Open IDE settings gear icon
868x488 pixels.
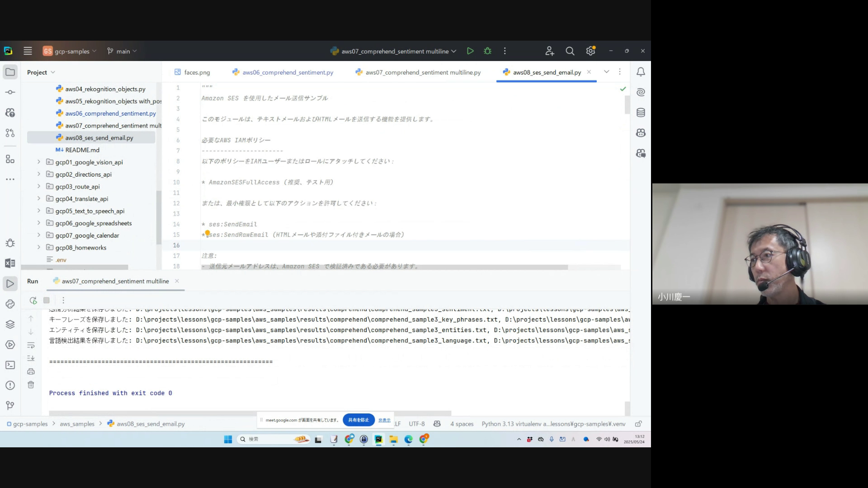(590, 51)
